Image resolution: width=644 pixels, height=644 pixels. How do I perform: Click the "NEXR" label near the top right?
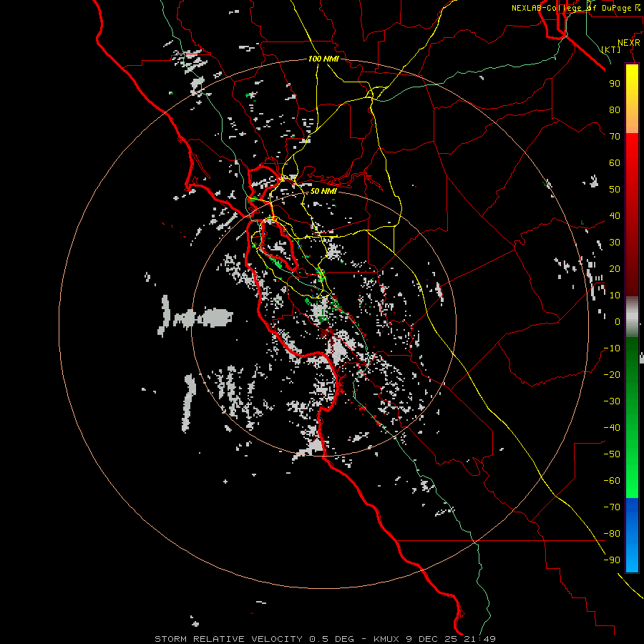pyautogui.click(x=629, y=42)
